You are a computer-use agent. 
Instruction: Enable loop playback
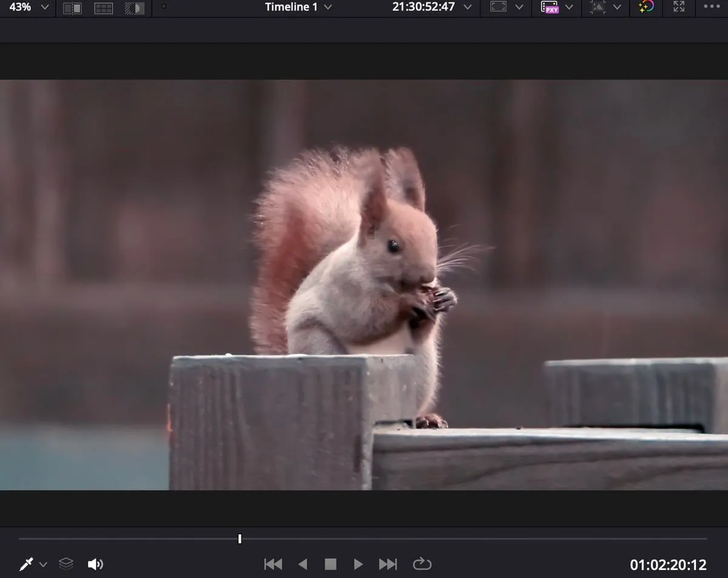click(422, 564)
